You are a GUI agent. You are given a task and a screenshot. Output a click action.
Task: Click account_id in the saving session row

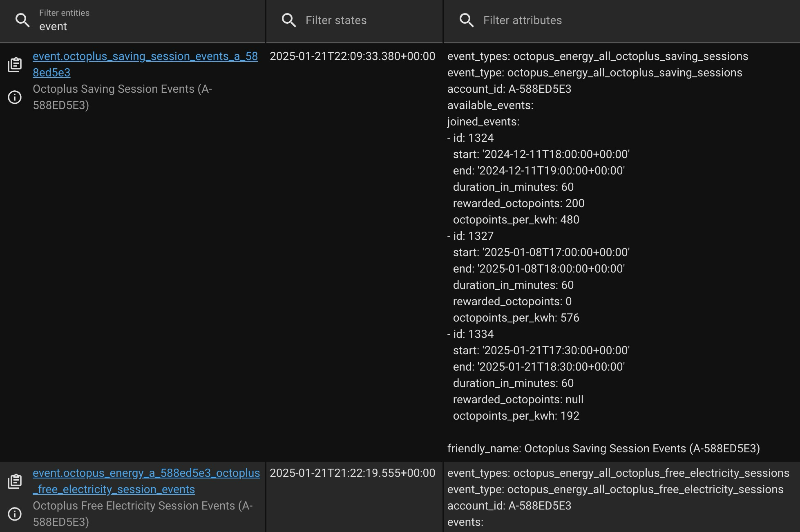(509, 89)
